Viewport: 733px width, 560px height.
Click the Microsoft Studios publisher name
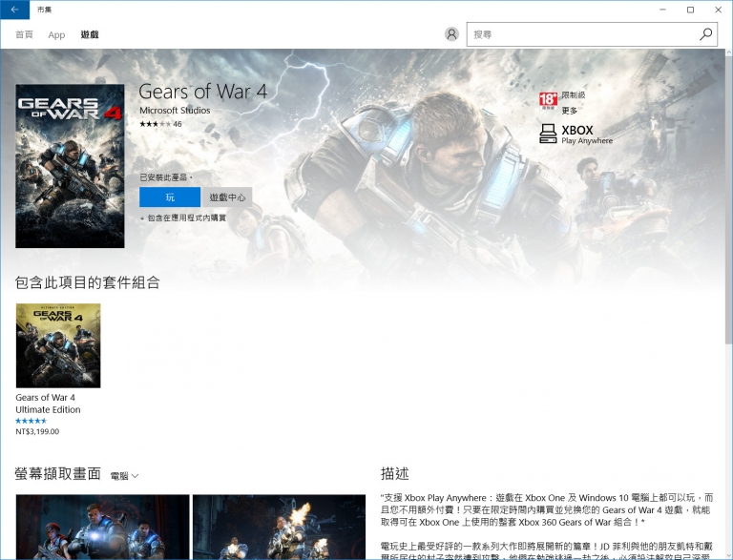point(175,111)
